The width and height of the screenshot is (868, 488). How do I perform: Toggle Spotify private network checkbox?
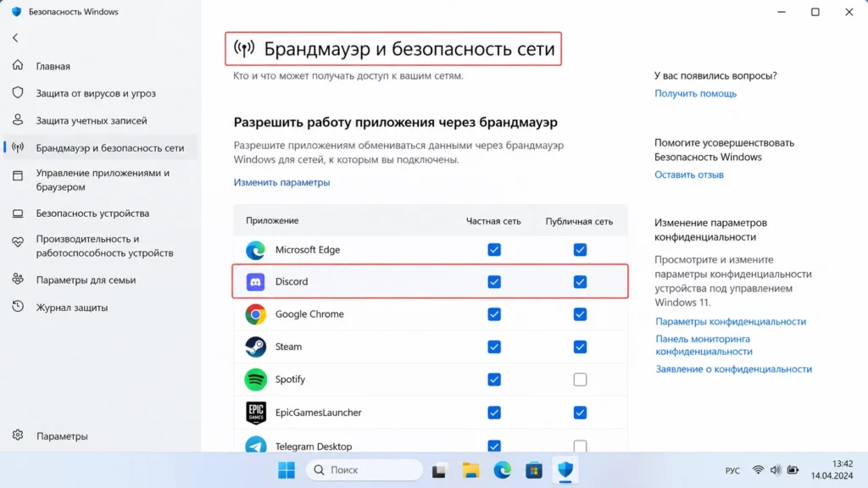point(494,380)
